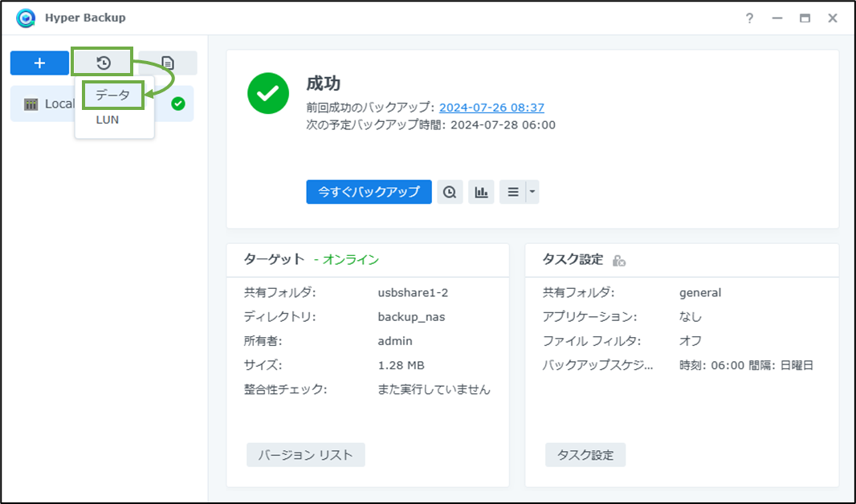This screenshot has height=504, width=856.
Task: View backup statistics with the bar chart icon
Action: pos(481,192)
